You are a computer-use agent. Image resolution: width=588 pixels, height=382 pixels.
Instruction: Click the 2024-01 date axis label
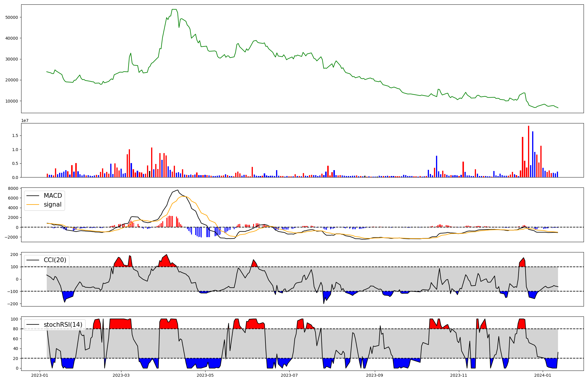pyautogui.click(x=543, y=375)
